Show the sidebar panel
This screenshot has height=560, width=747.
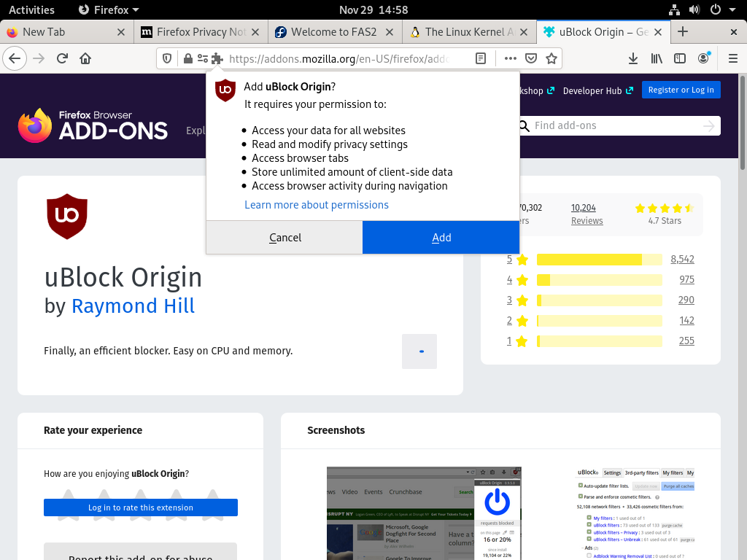tap(680, 58)
